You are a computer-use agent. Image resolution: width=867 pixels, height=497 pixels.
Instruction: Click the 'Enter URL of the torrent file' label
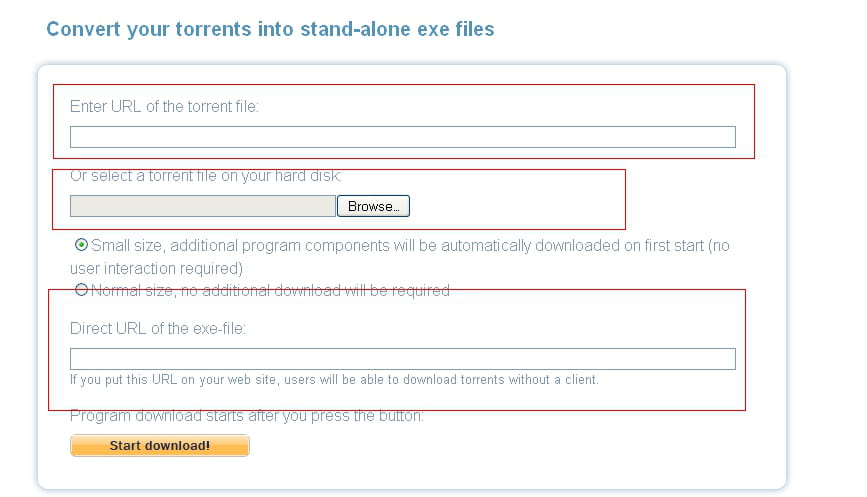coord(164,106)
